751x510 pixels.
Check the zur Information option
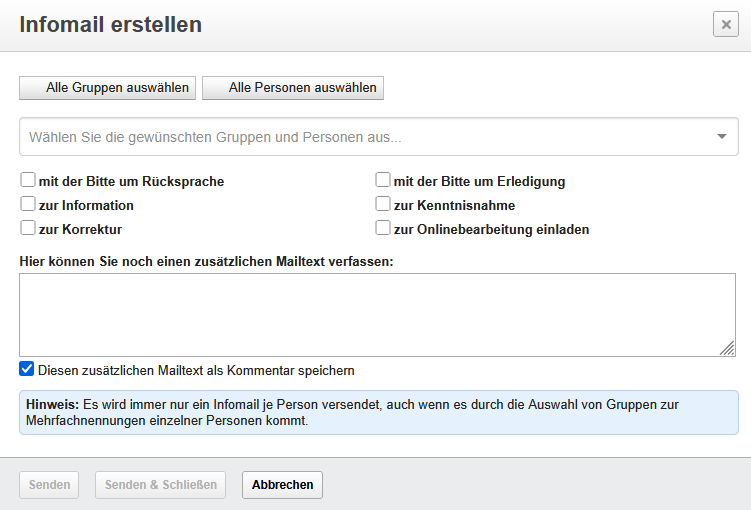(28, 205)
